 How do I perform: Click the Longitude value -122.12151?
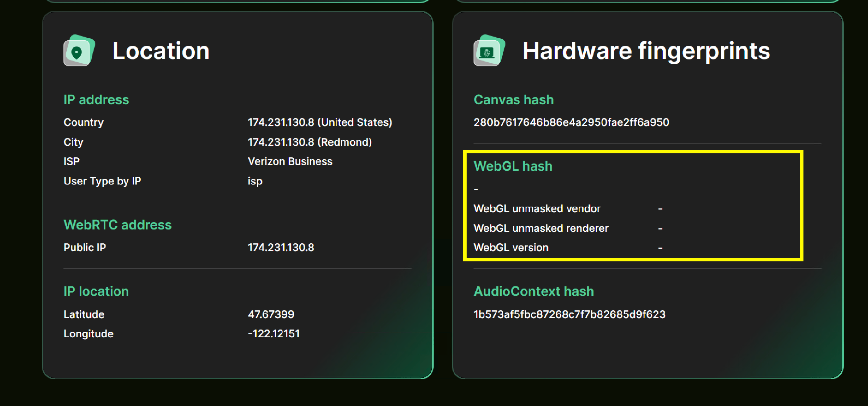point(274,333)
